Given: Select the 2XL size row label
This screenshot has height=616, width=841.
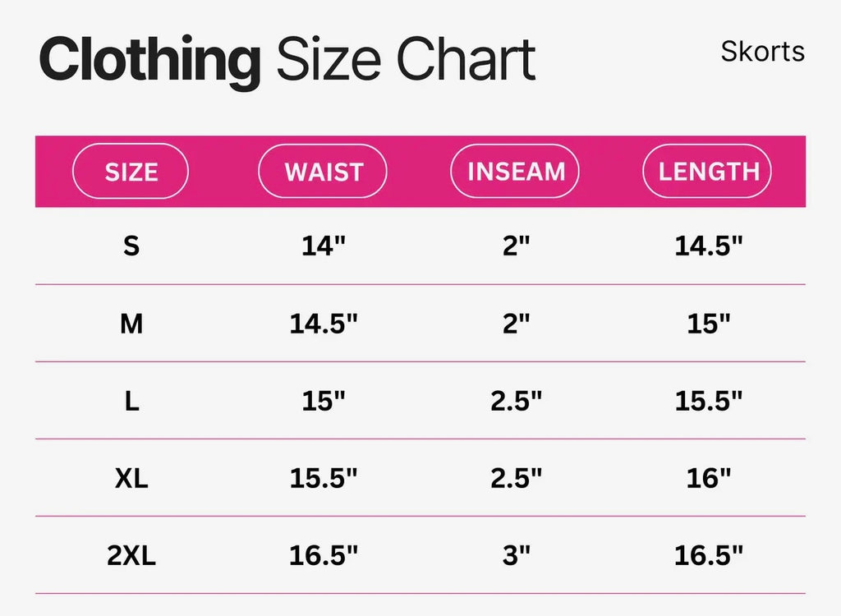Looking at the screenshot, I should tap(131, 556).
